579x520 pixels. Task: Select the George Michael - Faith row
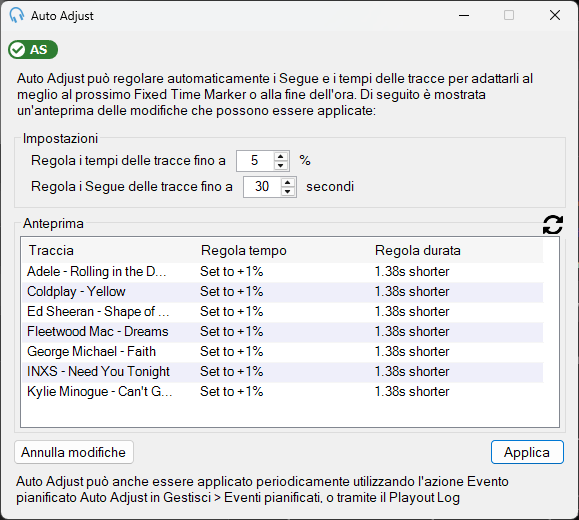coord(282,351)
